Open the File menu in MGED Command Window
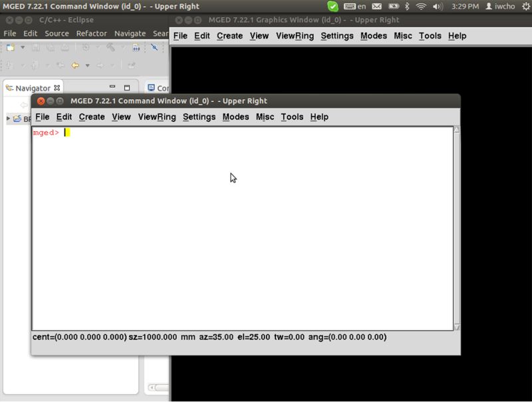 click(43, 116)
